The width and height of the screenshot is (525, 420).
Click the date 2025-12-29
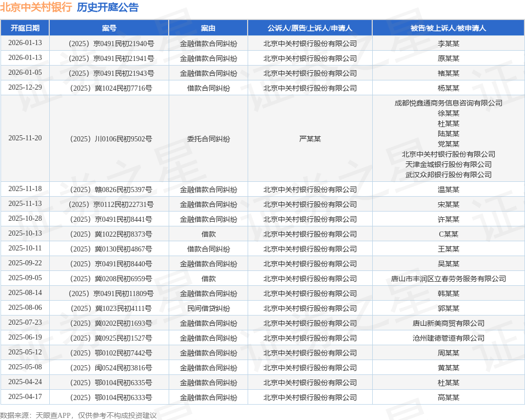[x=25, y=87]
